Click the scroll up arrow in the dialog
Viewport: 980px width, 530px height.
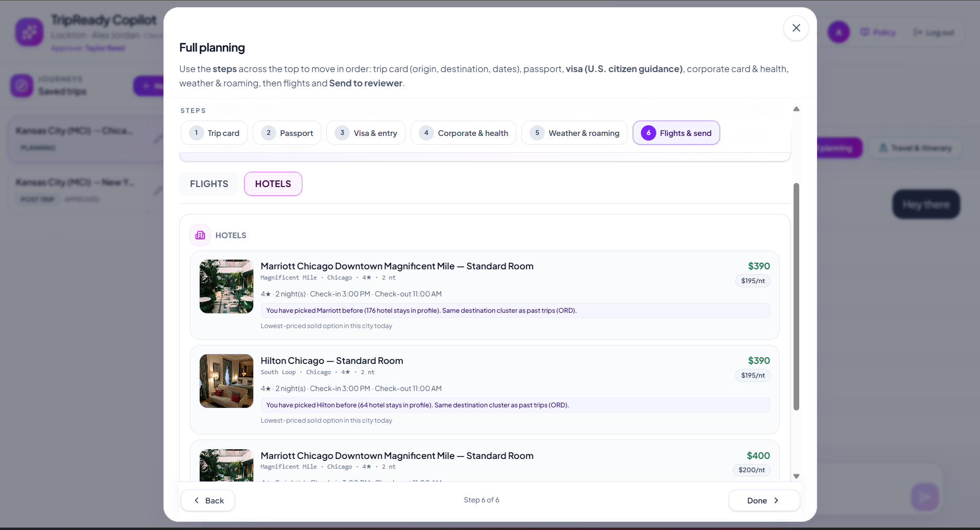tap(796, 109)
